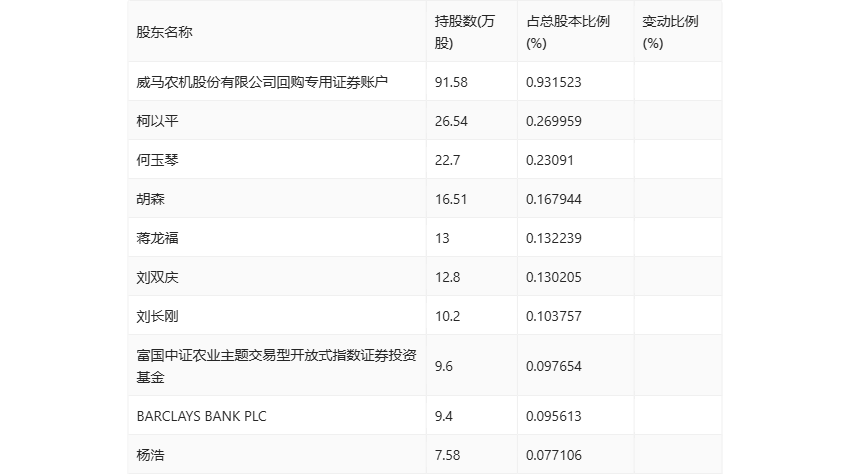850x474 pixels.
Task: Click the 0.269959 percentage cell
Action: click(553, 121)
